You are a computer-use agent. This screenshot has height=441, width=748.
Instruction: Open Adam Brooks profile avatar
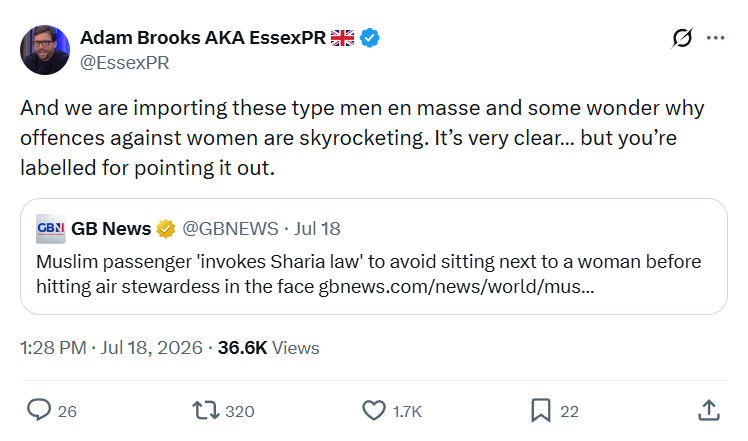(45, 50)
